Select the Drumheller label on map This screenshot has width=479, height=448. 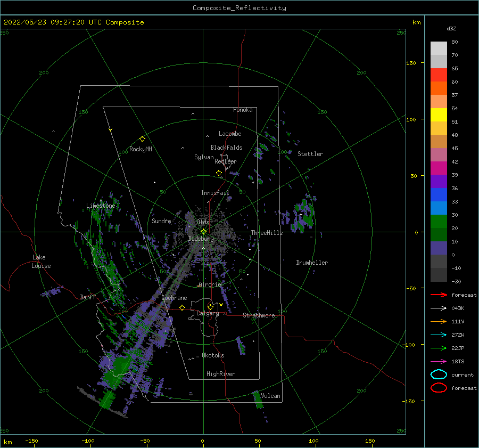pos(312,263)
